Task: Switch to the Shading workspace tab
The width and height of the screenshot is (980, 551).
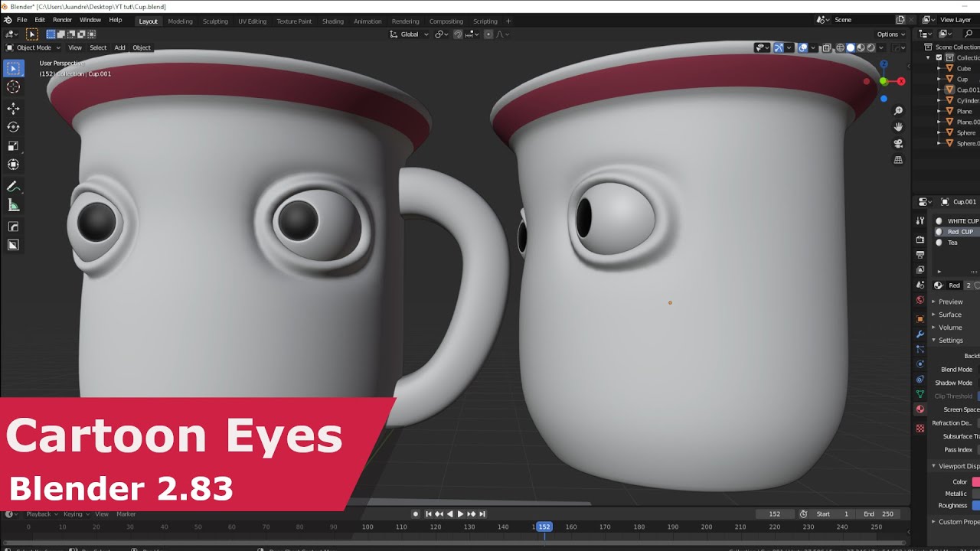Action: tap(332, 21)
